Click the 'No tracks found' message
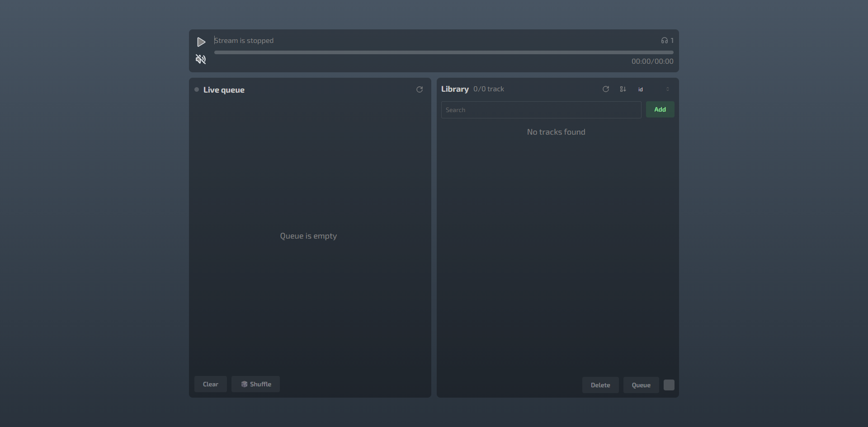Viewport: 868px width, 427px height. point(556,132)
